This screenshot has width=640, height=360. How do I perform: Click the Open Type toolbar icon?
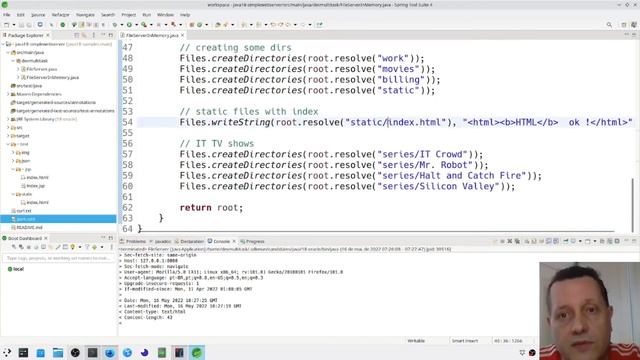(218, 24)
